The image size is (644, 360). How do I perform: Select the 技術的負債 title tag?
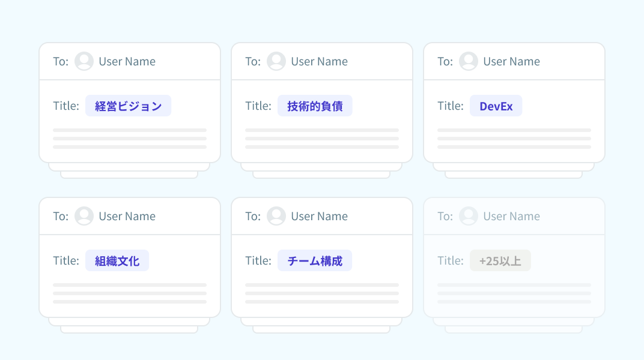(315, 106)
